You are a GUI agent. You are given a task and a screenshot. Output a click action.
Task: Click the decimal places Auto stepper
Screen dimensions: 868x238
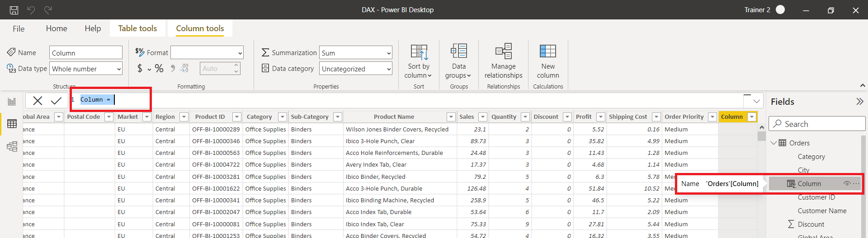click(236, 68)
